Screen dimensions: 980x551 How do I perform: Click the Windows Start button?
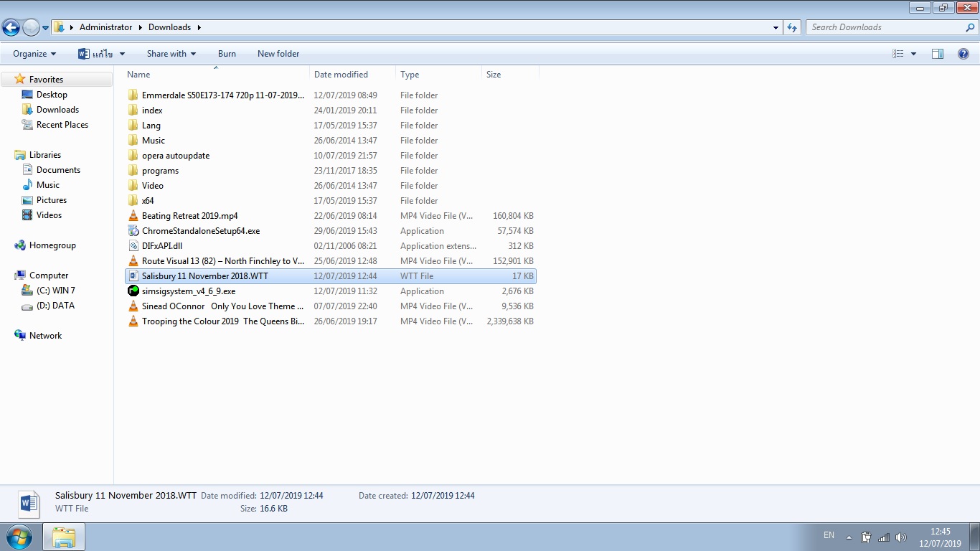click(19, 537)
